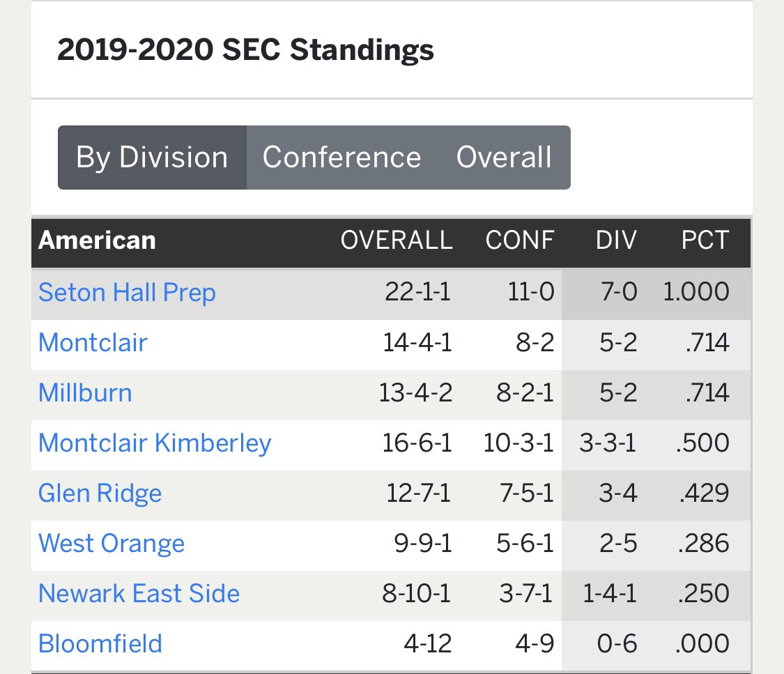The image size is (784, 674).
Task: Select the By Division tab
Action: 152,158
